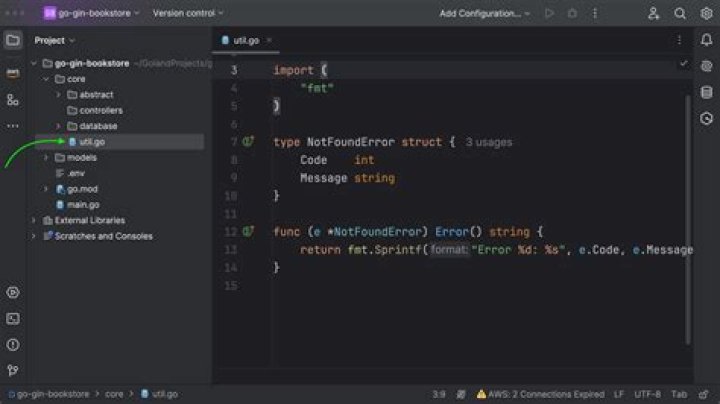Open main.go from the project tree
The width and height of the screenshot is (720, 404).
(83, 205)
